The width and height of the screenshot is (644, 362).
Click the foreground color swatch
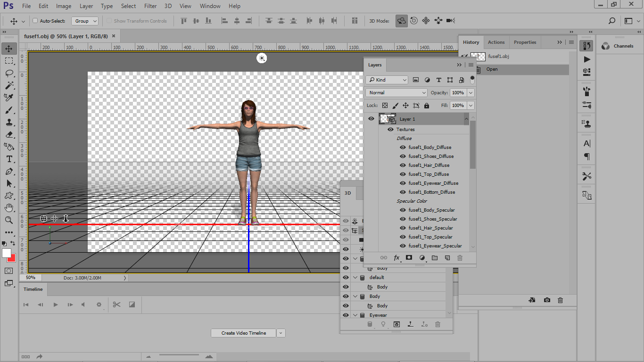[7, 253]
